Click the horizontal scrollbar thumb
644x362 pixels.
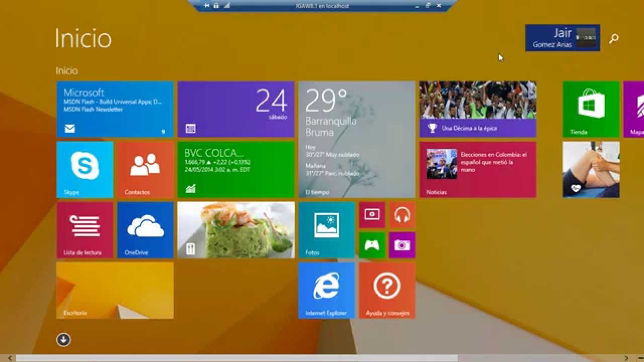237,358
